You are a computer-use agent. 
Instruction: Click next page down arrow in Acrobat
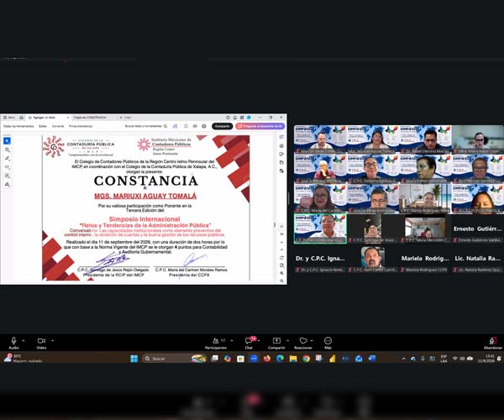tap(281, 250)
